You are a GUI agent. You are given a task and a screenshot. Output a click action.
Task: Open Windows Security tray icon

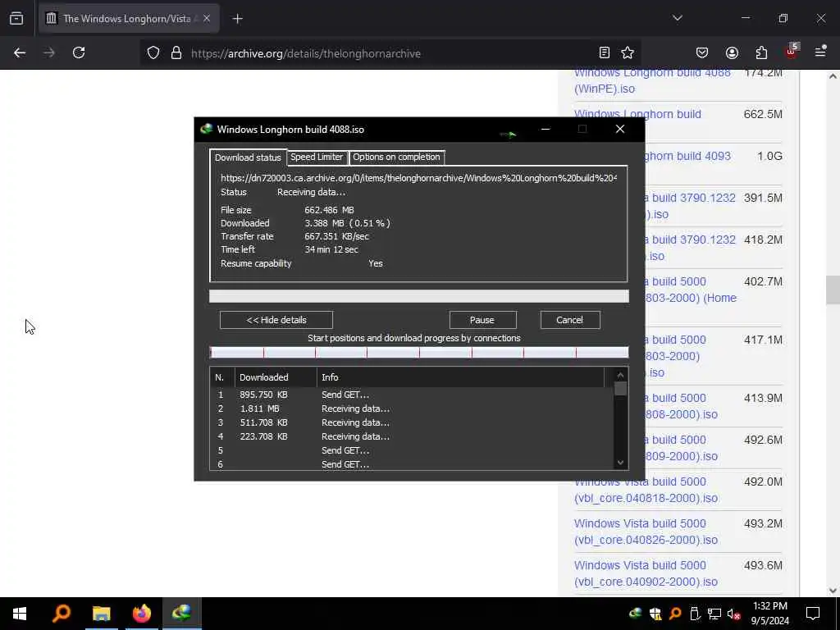655,614
